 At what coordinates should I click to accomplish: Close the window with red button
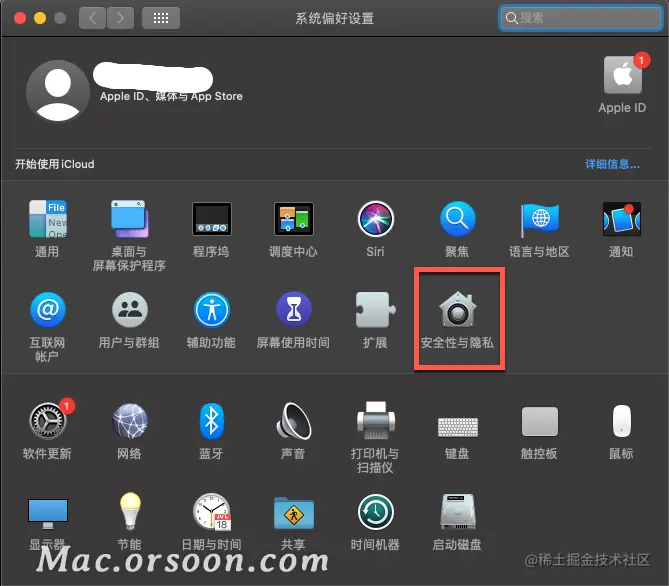pyautogui.click(x=20, y=18)
